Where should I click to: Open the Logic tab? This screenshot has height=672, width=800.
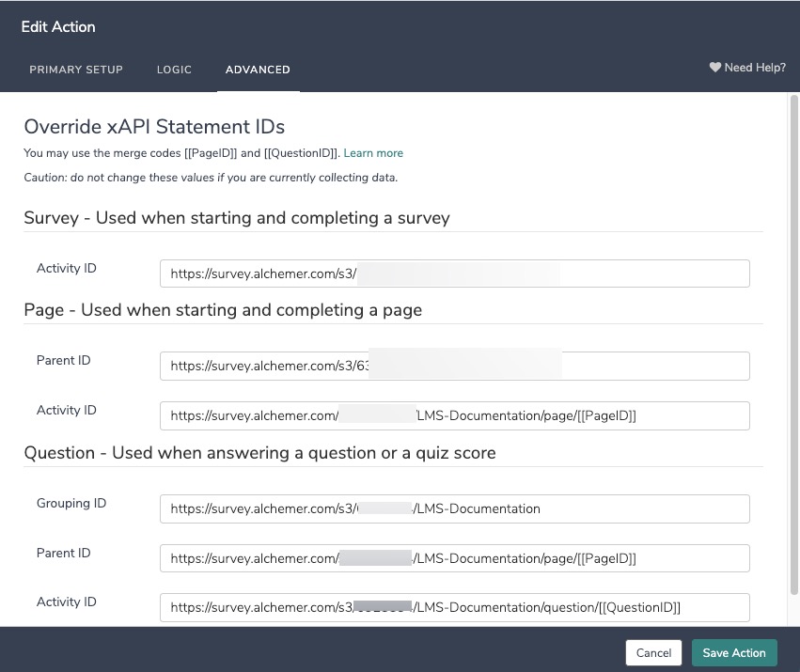click(174, 70)
